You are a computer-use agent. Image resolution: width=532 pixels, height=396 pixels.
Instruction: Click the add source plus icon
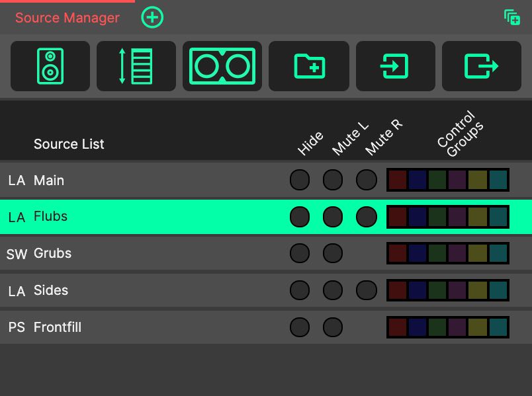pos(152,17)
